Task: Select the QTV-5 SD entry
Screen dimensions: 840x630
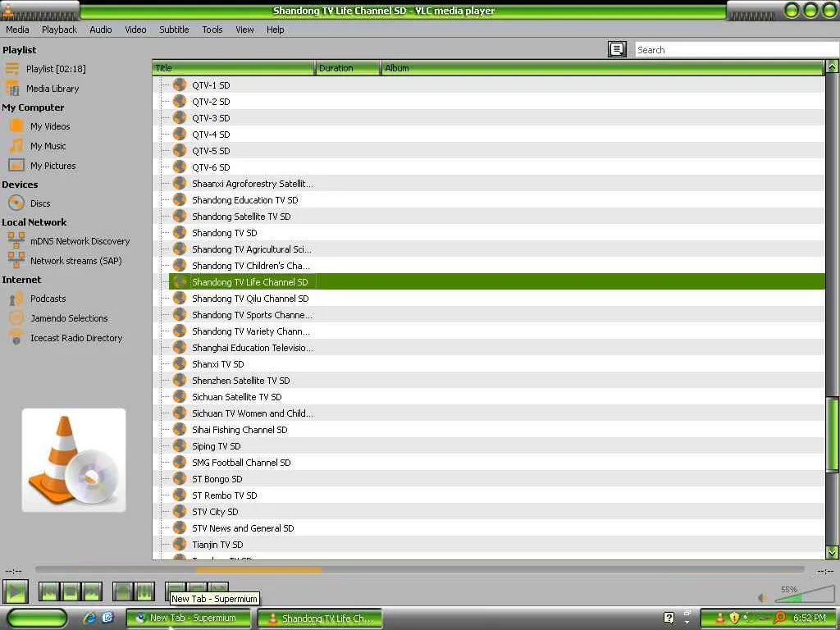Action: [x=211, y=151]
